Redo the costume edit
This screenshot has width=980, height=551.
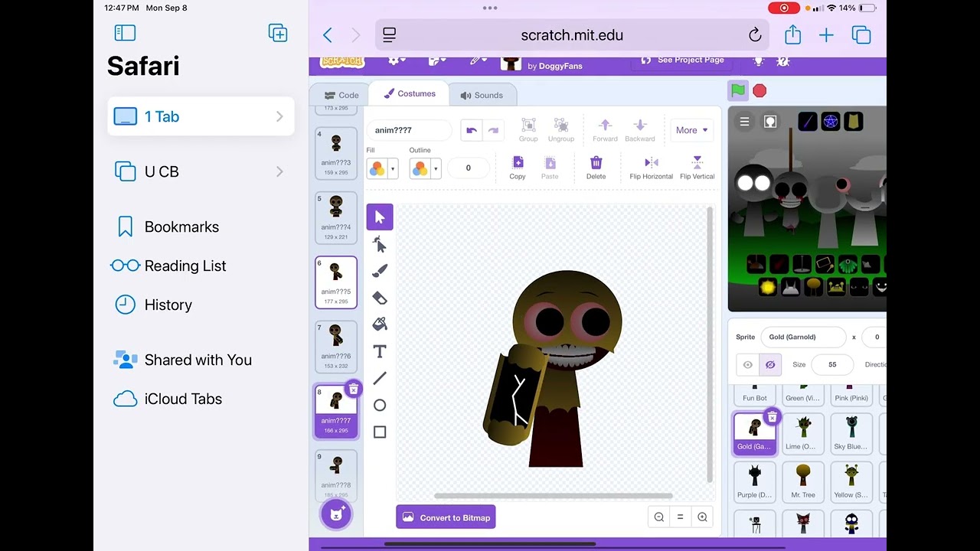pyautogui.click(x=493, y=130)
